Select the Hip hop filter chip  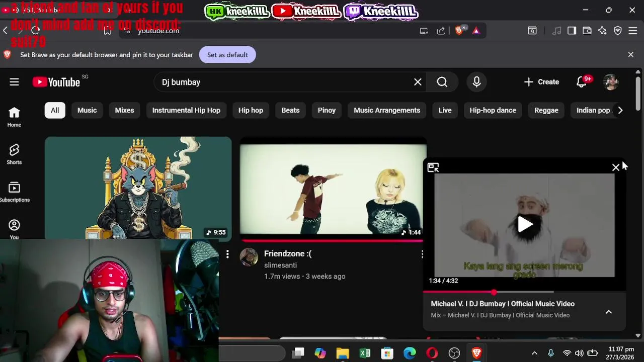click(251, 110)
